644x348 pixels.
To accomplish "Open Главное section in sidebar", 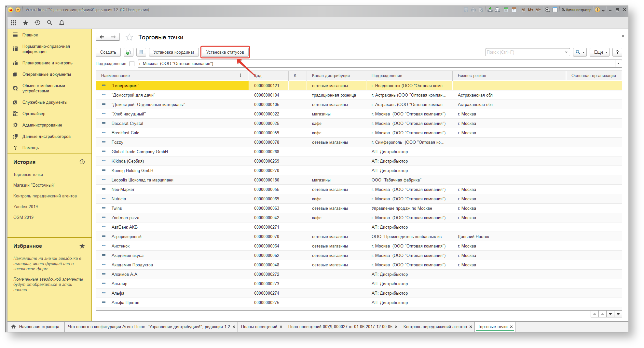I will click(x=49, y=35).
